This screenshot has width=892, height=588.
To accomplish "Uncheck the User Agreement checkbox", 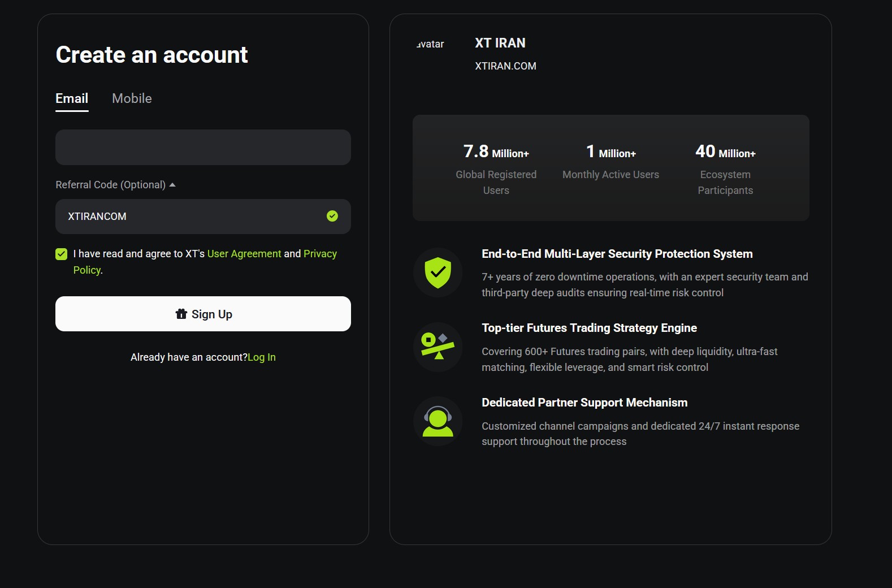I will point(62,254).
